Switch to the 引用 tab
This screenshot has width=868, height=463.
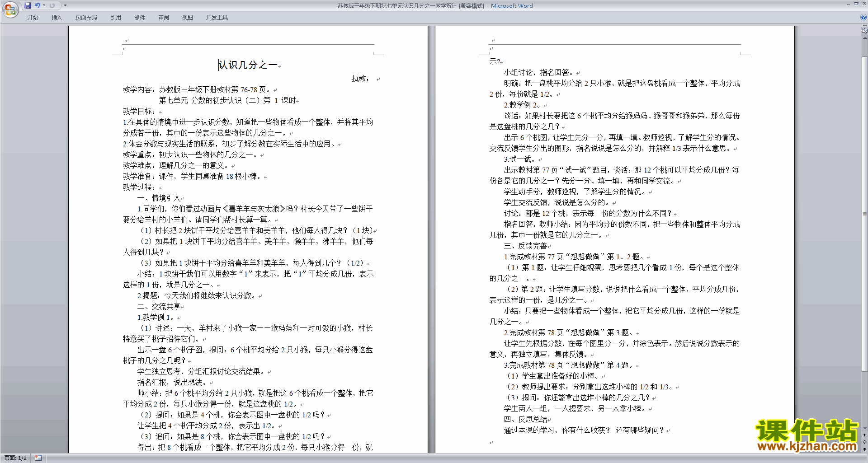coord(116,18)
